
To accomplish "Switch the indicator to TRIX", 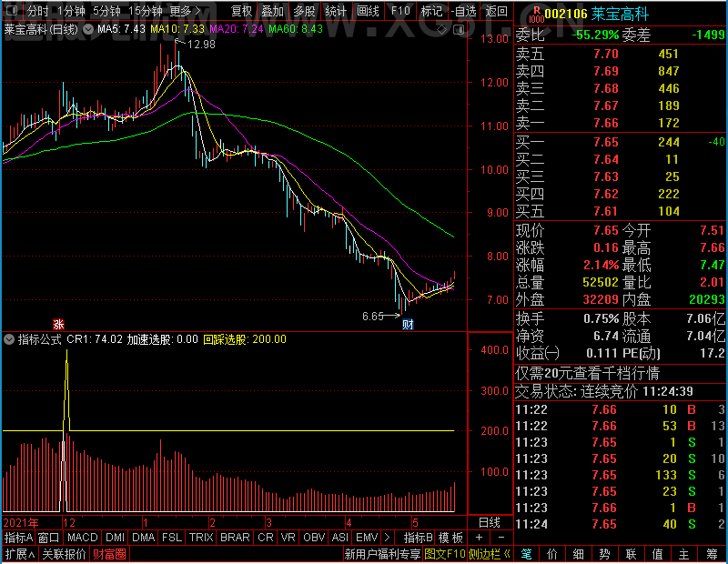I will coord(200,538).
